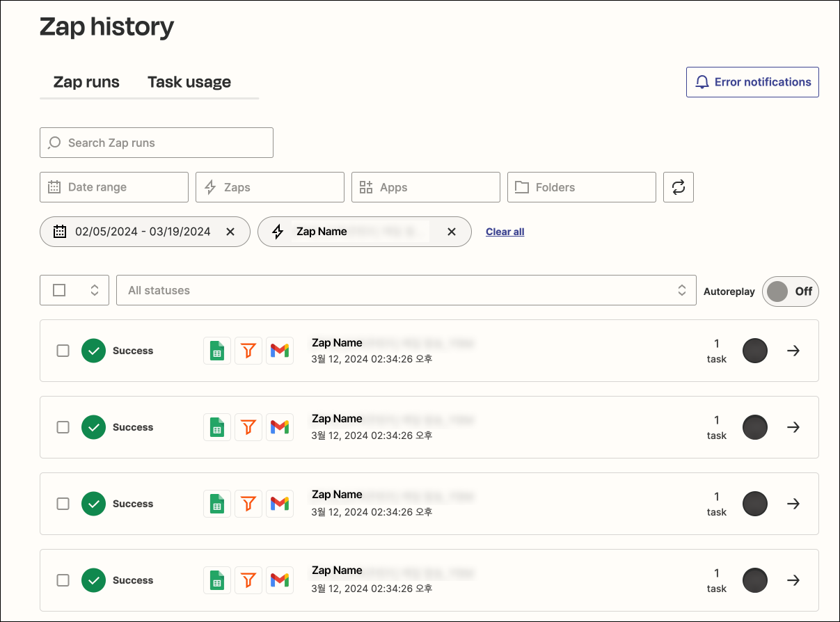Remove the 02/05/2024 - 03/19/2024 date filter
This screenshot has width=840, height=622.
click(230, 232)
